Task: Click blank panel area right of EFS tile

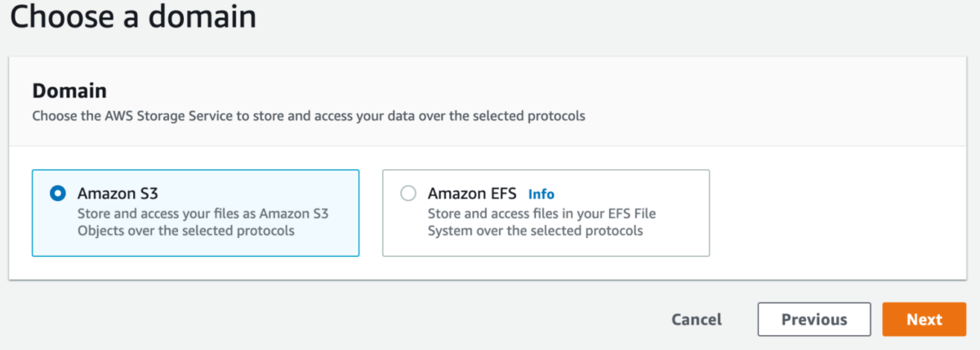Action: [841, 213]
